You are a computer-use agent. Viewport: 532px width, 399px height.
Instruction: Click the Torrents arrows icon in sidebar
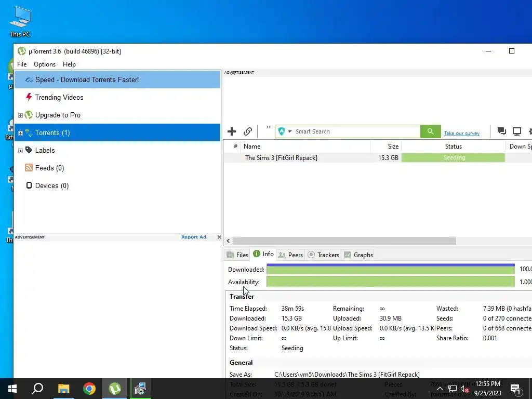point(29,132)
